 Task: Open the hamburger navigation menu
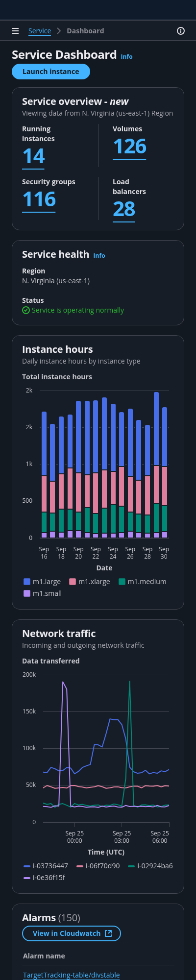[x=15, y=31]
